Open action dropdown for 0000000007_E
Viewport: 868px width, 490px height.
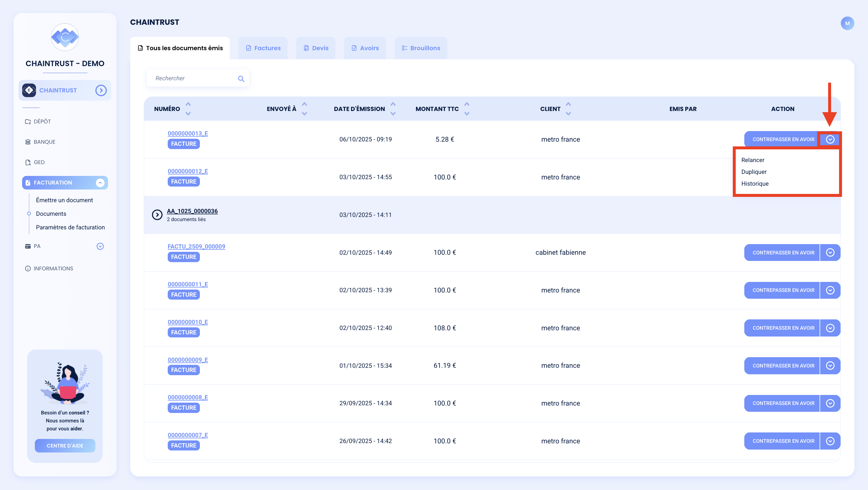830,441
